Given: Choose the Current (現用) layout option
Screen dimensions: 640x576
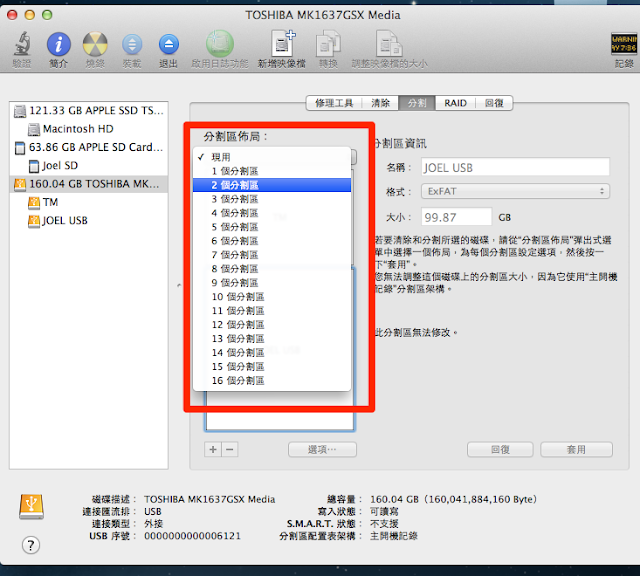Looking at the screenshot, I should coord(272,157).
